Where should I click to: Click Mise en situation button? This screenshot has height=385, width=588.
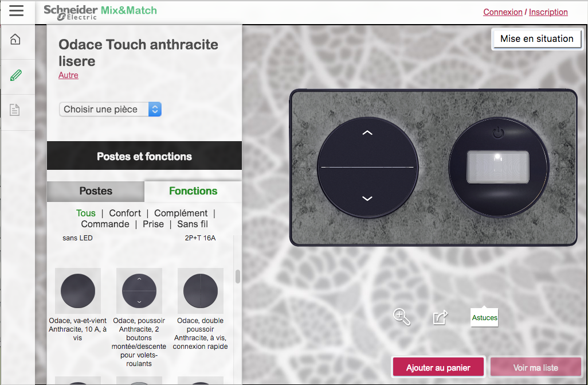coord(536,38)
